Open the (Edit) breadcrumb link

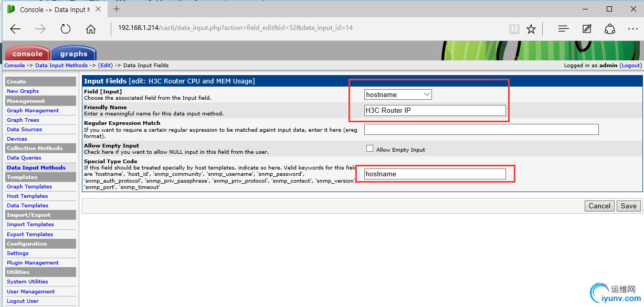tap(105, 65)
